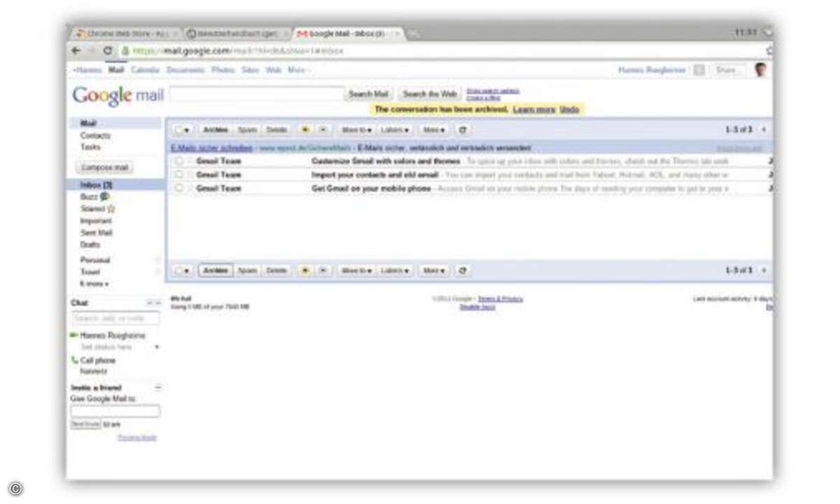Open bottom toolbar select-all checkbox dropdown
Image resolution: width=840 pixels, height=504 pixels.
click(x=182, y=270)
